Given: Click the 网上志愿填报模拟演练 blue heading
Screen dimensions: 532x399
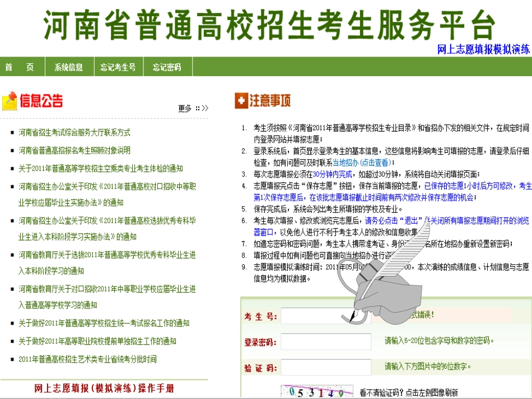Looking at the screenshot, I should point(483,49).
